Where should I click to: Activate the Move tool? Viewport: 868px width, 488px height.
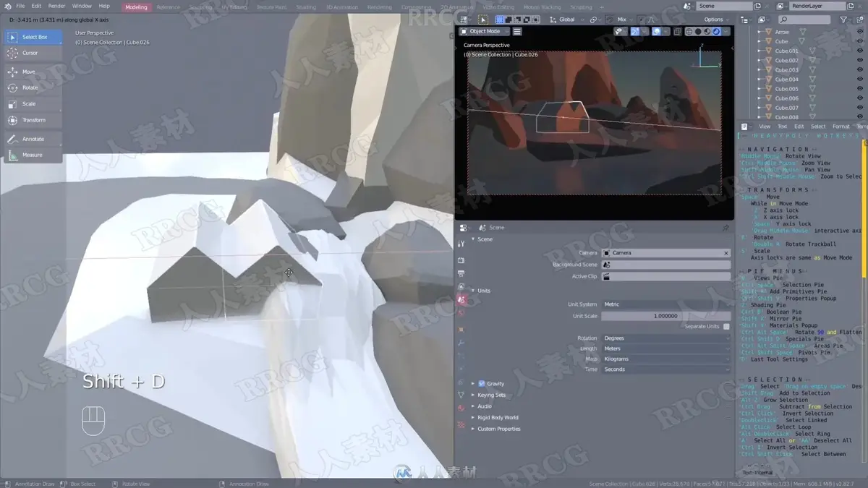[x=33, y=72]
